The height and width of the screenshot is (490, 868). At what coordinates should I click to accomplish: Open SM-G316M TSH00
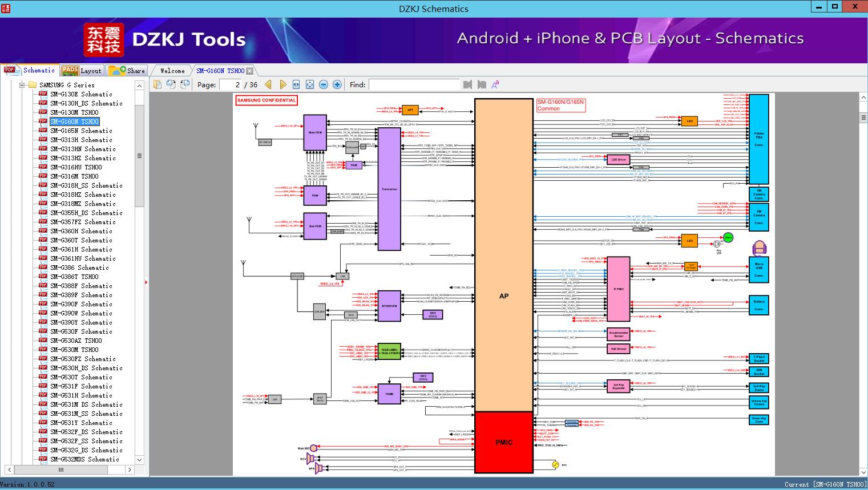coord(74,176)
